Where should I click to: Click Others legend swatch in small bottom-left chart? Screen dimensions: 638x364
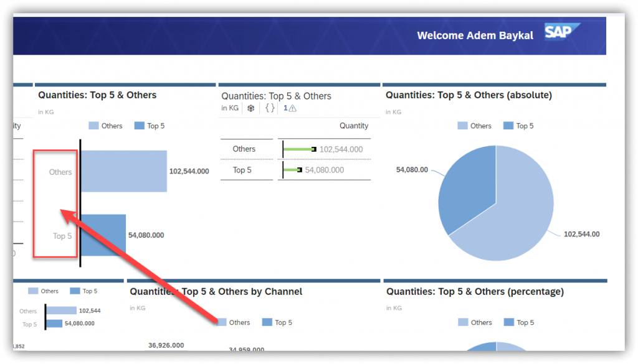33,291
